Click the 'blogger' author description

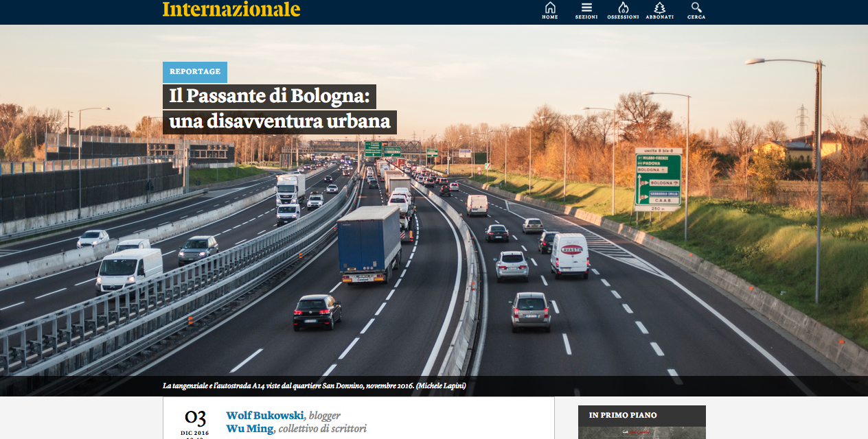(x=325, y=416)
